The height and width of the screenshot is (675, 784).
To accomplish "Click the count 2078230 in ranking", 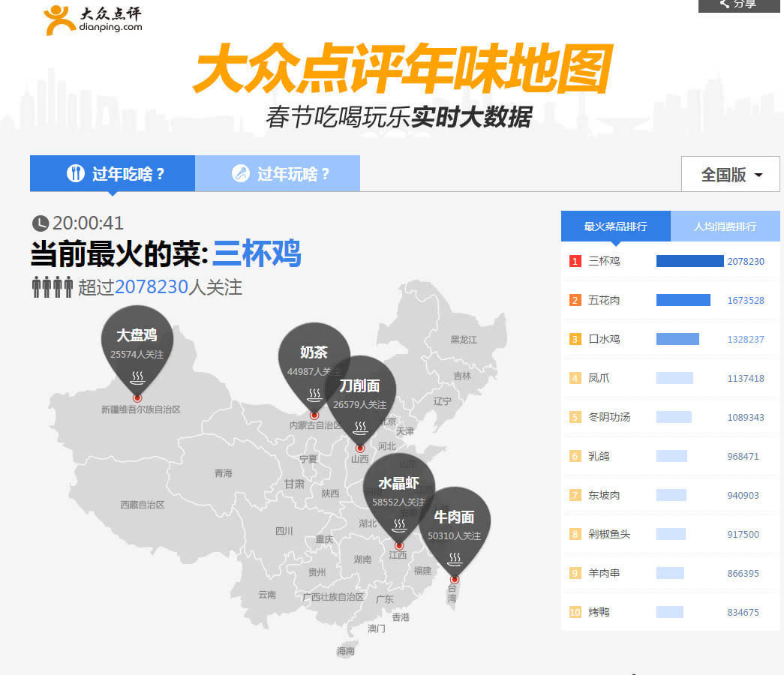I will (746, 261).
